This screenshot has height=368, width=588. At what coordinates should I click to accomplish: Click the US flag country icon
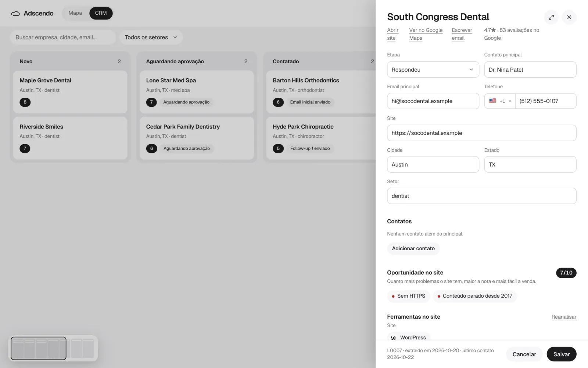492,101
